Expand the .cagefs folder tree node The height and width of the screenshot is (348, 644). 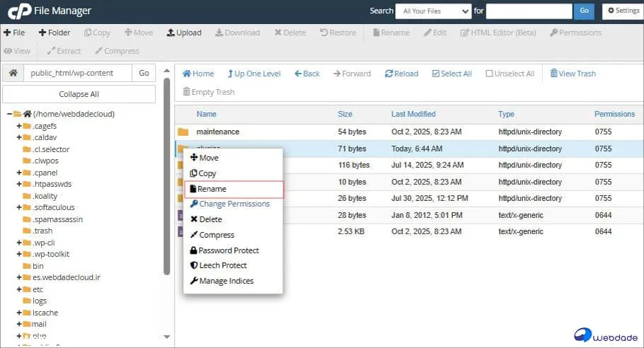19,126
